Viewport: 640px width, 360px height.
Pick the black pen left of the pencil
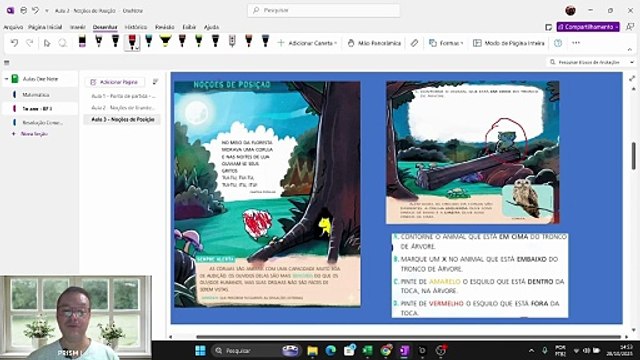[216, 41]
